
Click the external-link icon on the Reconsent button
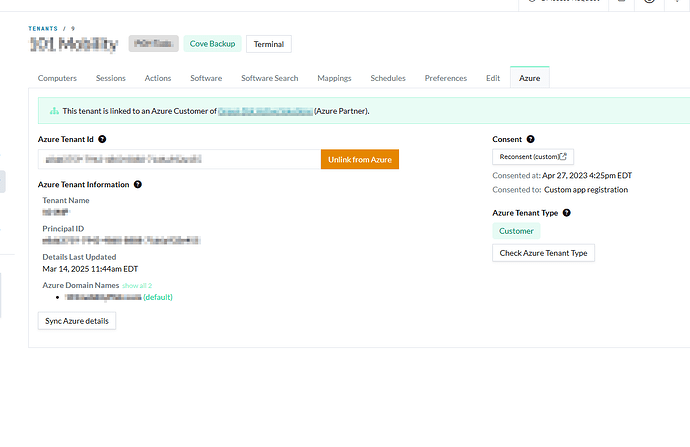coord(563,156)
